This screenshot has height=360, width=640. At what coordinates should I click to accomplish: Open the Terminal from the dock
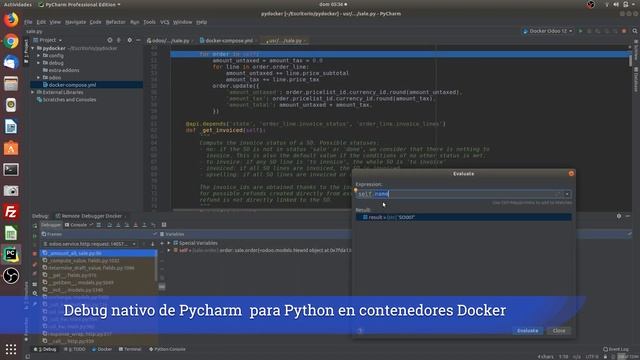11,169
